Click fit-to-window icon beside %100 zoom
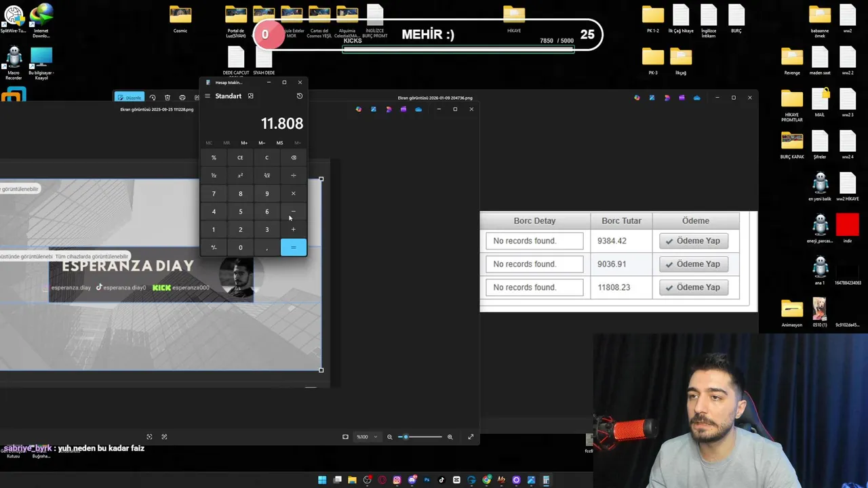 coord(345,437)
